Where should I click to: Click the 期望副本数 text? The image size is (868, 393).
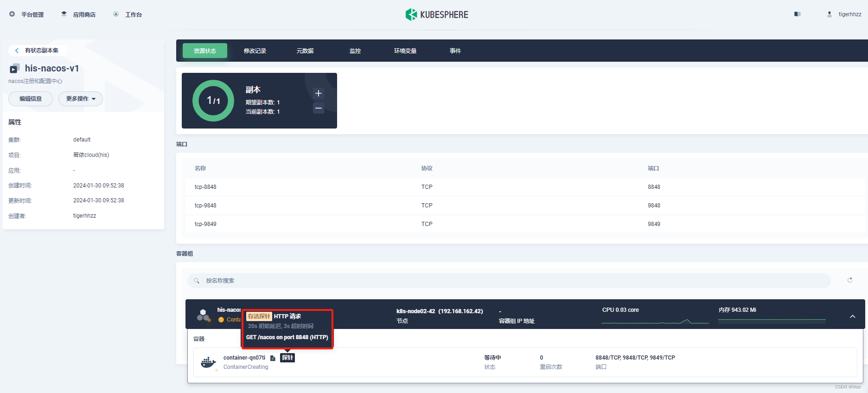point(262,103)
